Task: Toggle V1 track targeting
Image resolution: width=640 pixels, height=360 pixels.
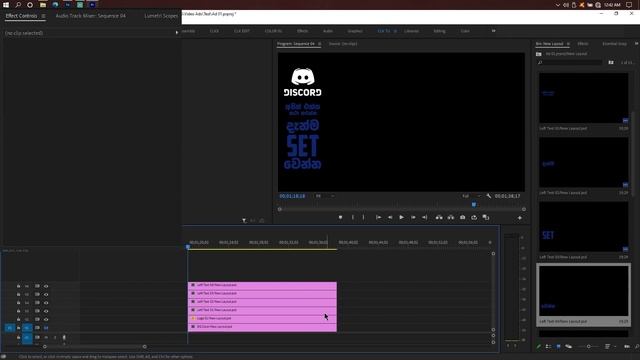Action: click(27, 328)
